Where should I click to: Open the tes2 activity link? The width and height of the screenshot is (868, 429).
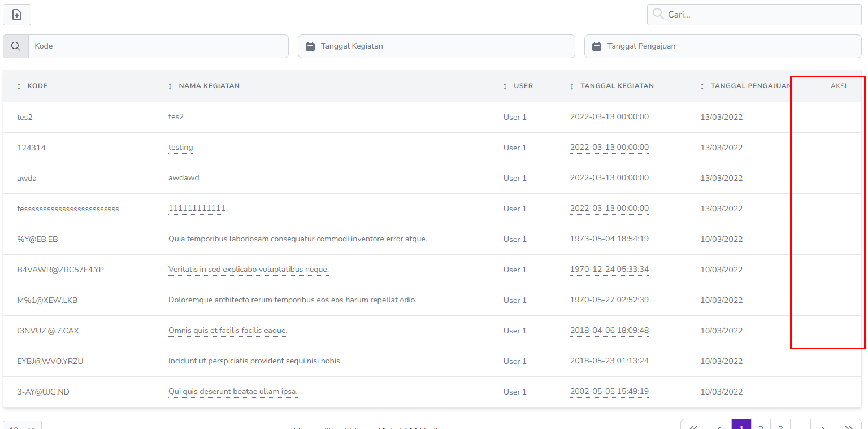176,117
